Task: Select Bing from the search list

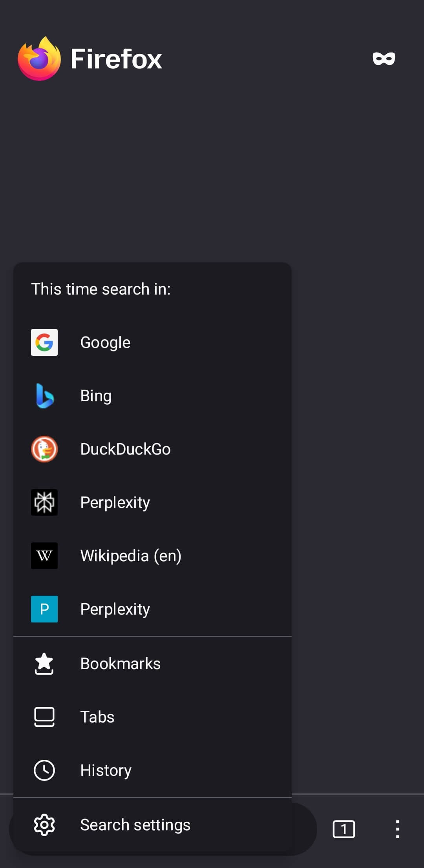Action: point(95,395)
